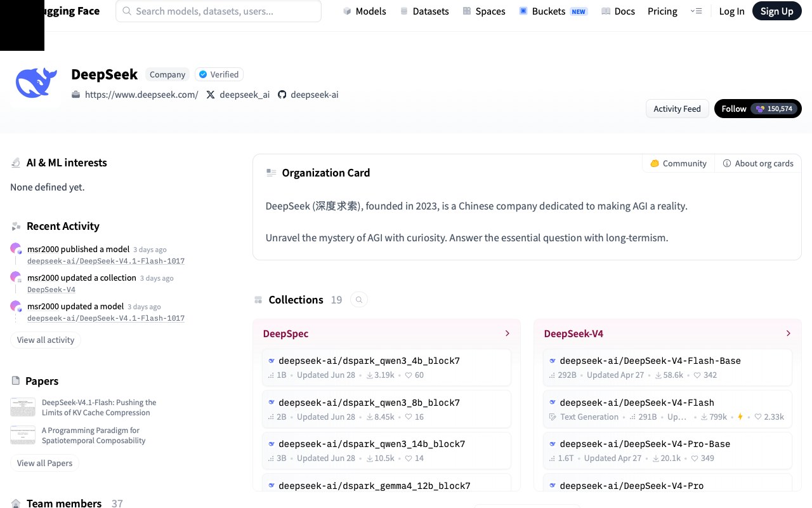Open the https://www.deepseek.com/ website link
The height and width of the screenshot is (508, 812).
click(141, 95)
